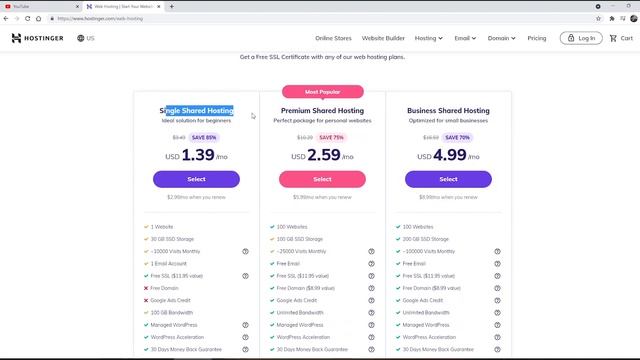Click the browser back arrow

tap(6, 18)
